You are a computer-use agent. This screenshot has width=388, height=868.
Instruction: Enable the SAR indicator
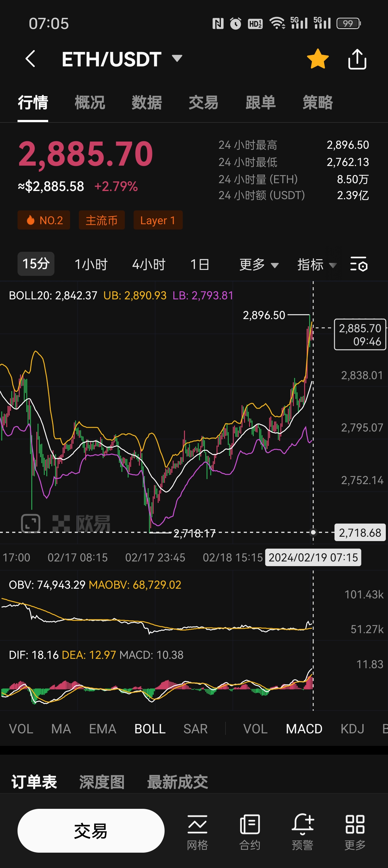tap(195, 729)
